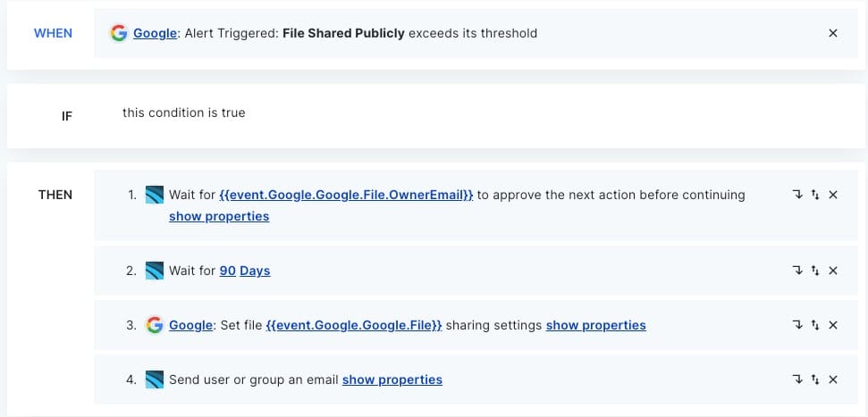Delete the Set file sharing settings action

click(x=833, y=325)
